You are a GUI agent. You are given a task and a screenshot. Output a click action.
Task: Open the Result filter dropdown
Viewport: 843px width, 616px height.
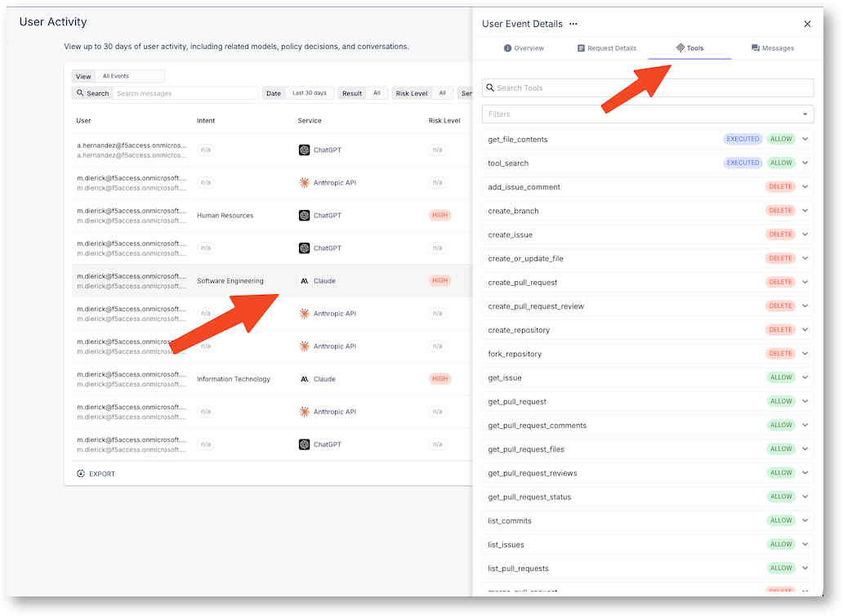[x=363, y=93]
